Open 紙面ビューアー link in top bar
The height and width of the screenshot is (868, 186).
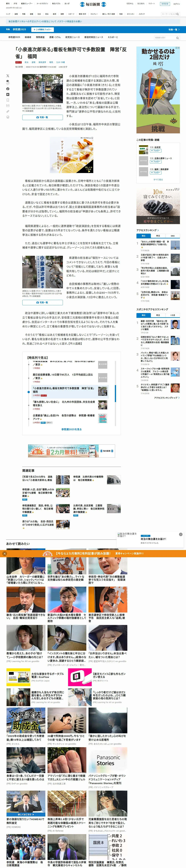pos(27,4)
